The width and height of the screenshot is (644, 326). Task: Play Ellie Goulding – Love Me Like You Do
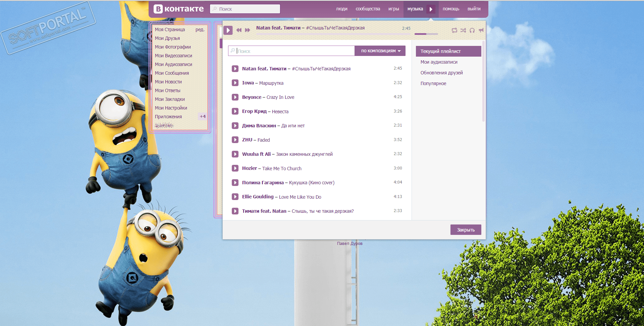tap(235, 197)
